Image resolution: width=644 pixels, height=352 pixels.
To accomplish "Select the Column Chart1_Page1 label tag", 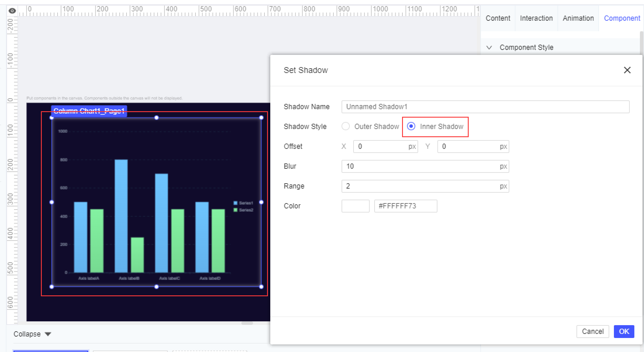I will click(x=89, y=111).
